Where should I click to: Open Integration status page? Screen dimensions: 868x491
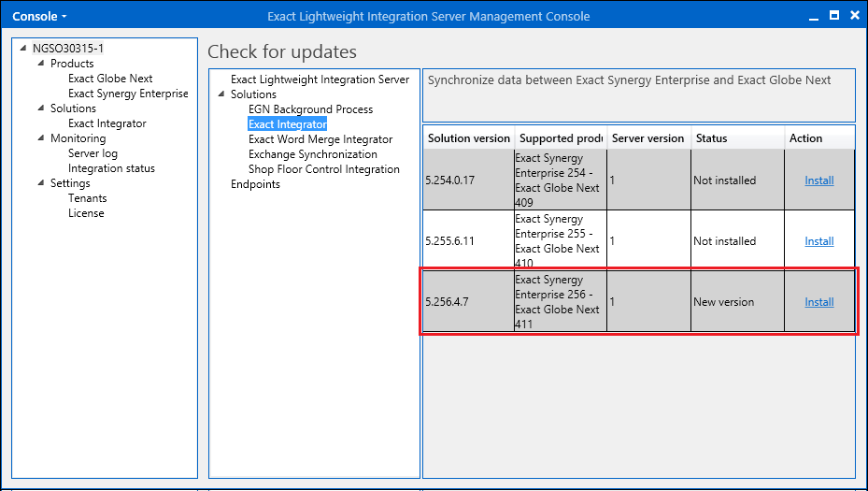(111, 168)
